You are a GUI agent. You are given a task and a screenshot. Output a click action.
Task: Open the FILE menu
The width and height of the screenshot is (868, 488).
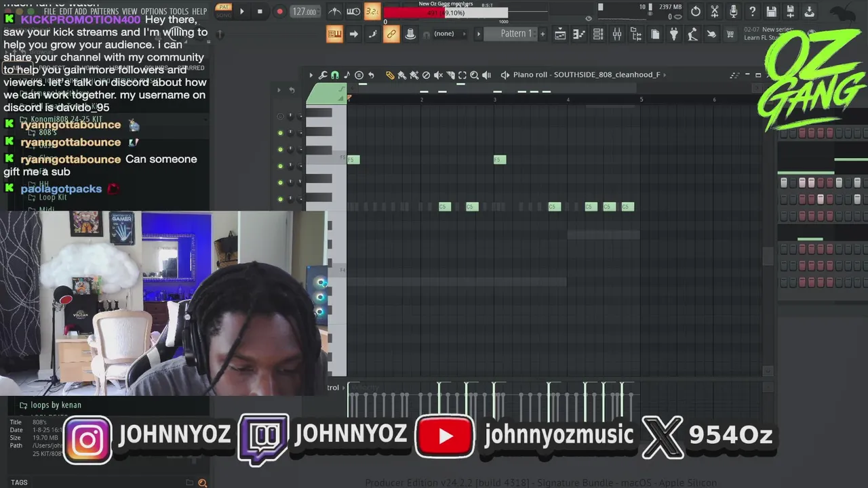[x=50, y=12]
